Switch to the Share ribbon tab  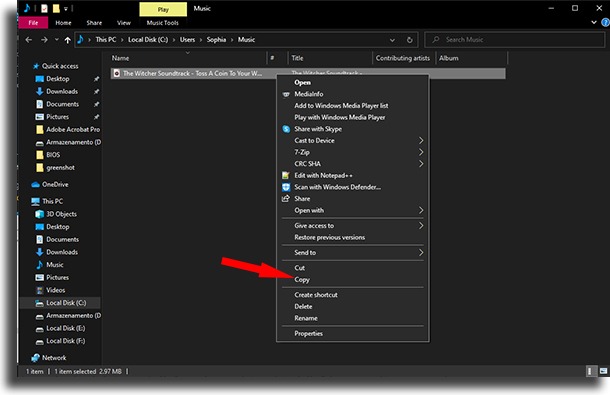[94, 23]
